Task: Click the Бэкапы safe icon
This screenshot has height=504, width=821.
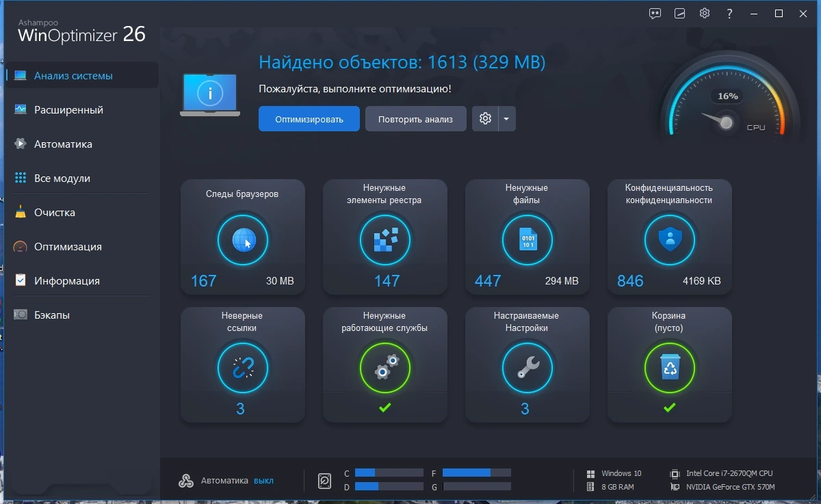Action: pos(21,315)
